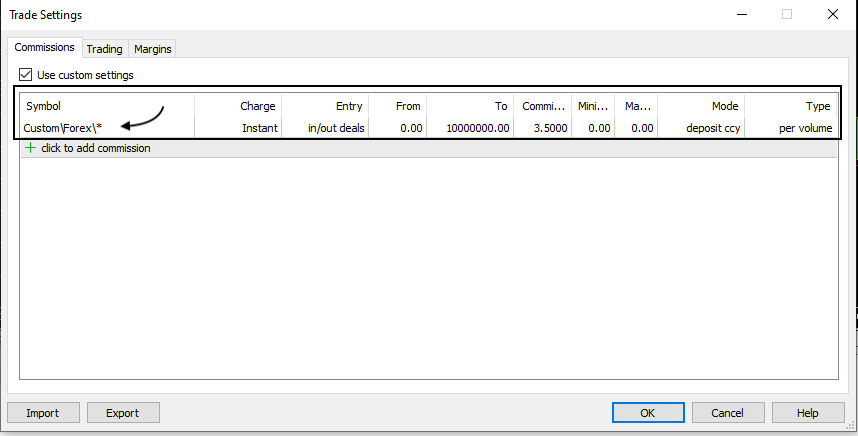This screenshot has height=436, width=858.
Task: Click the Mode column header
Action: [724, 106]
